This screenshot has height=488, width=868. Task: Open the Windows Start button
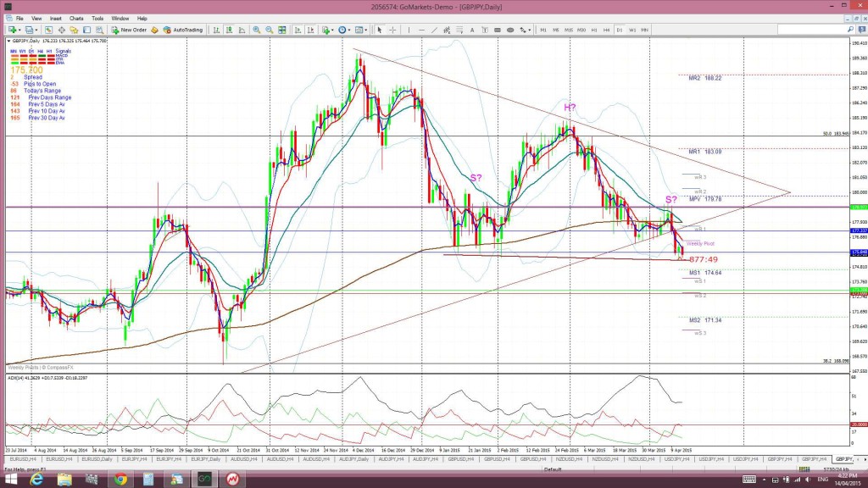click(x=10, y=480)
